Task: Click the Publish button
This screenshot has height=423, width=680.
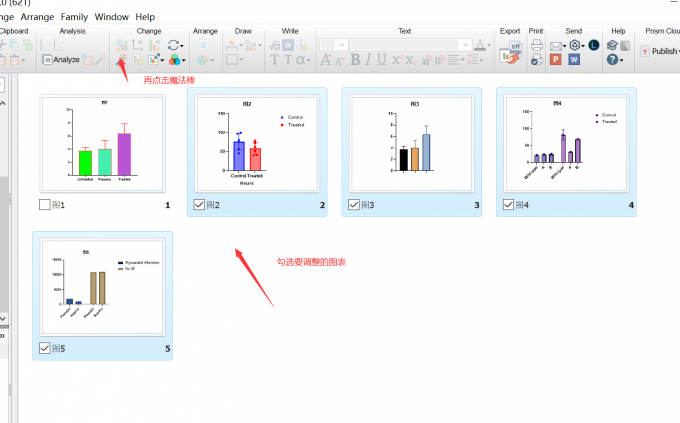Action: point(658,52)
